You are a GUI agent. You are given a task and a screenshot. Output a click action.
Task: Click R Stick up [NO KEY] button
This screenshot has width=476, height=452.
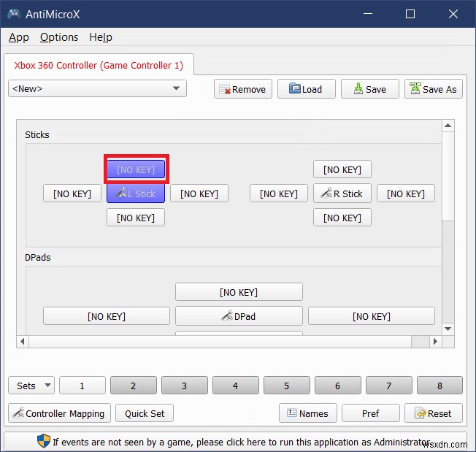[x=342, y=169]
